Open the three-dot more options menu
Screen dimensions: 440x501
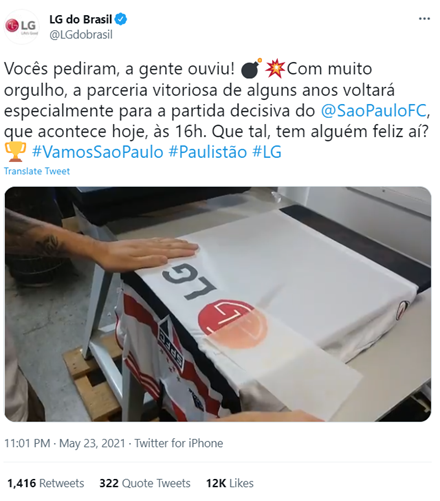click(x=424, y=19)
